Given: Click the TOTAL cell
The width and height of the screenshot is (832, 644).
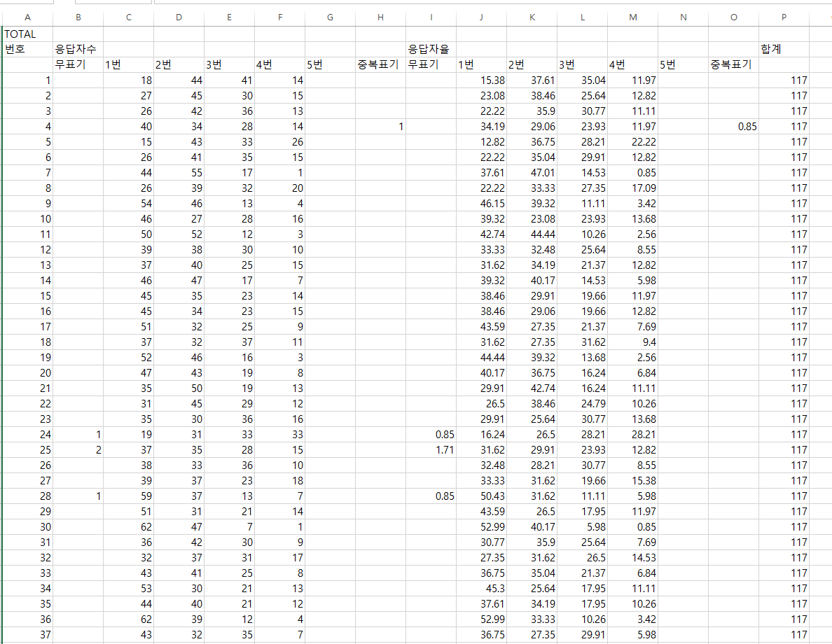Looking at the screenshot, I should [x=27, y=34].
